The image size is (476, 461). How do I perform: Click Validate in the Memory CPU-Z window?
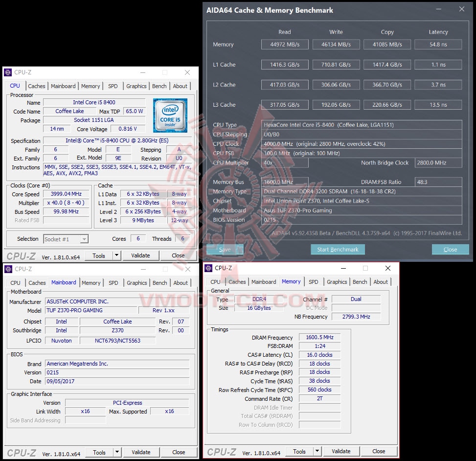click(x=341, y=451)
